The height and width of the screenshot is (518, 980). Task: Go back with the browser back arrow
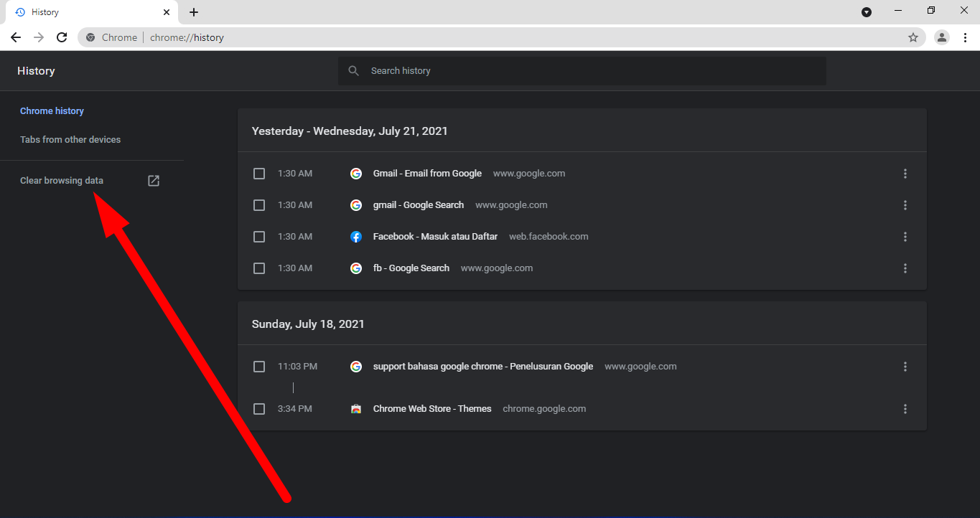tap(16, 37)
